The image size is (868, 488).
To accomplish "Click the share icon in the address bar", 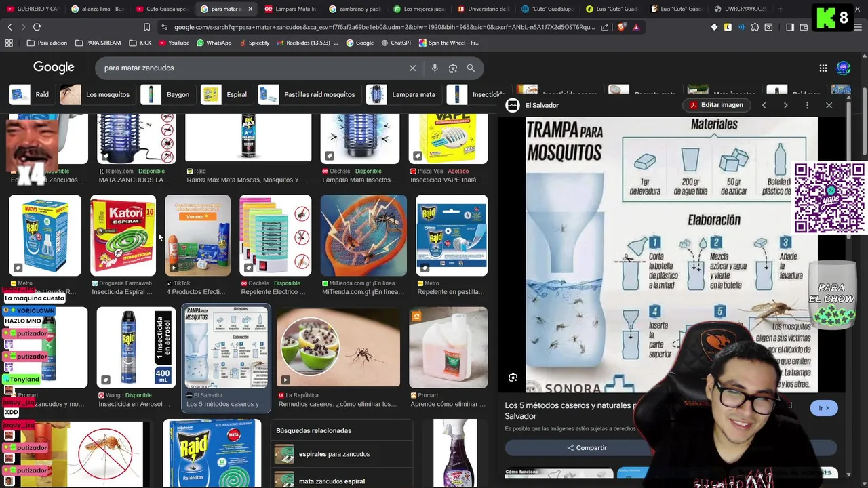I will tap(605, 27).
